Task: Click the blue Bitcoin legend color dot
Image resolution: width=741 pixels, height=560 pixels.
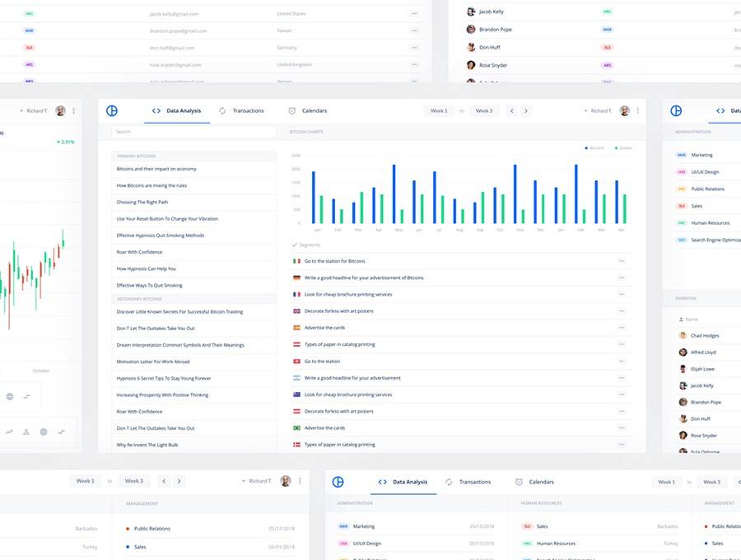Action: (586, 148)
